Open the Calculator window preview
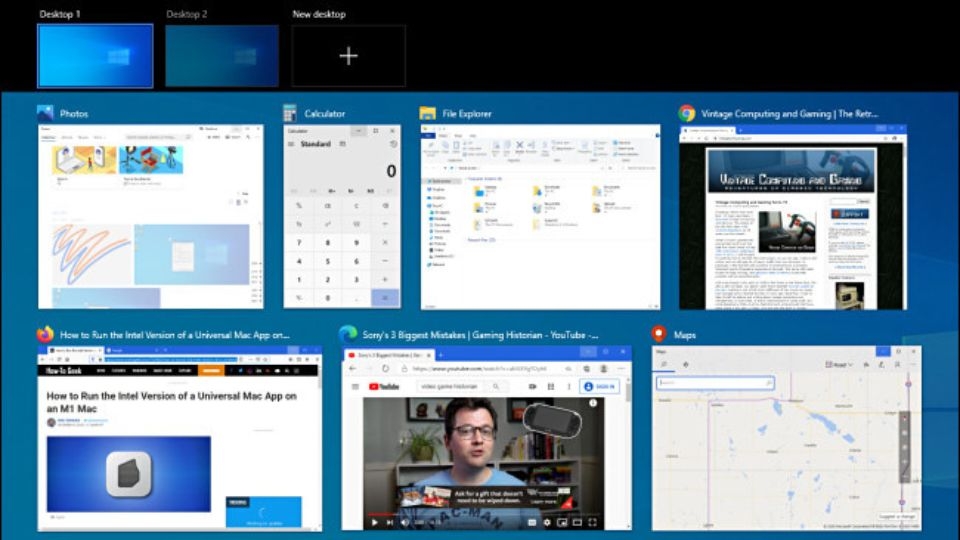The height and width of the screenshot is (540, 960). (341, 216)
